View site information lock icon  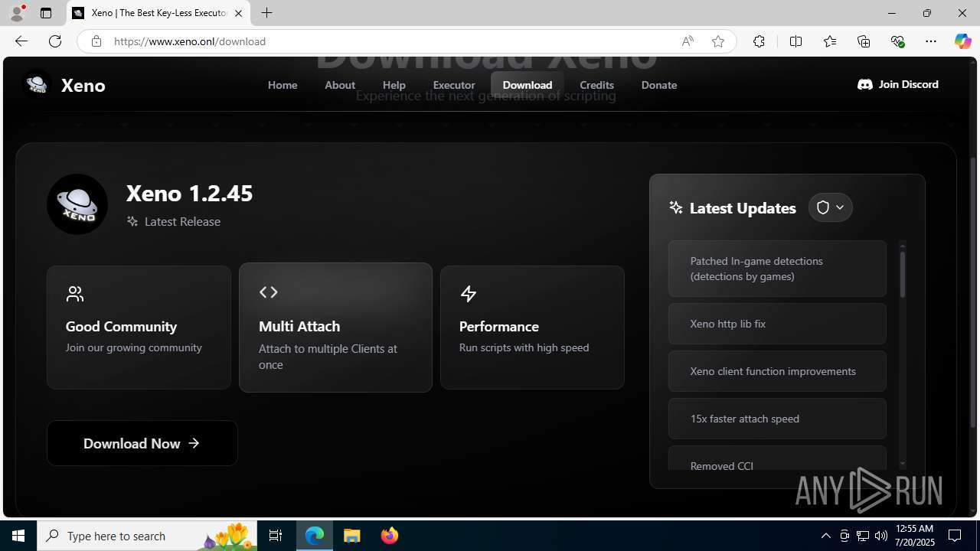point(96,41)
